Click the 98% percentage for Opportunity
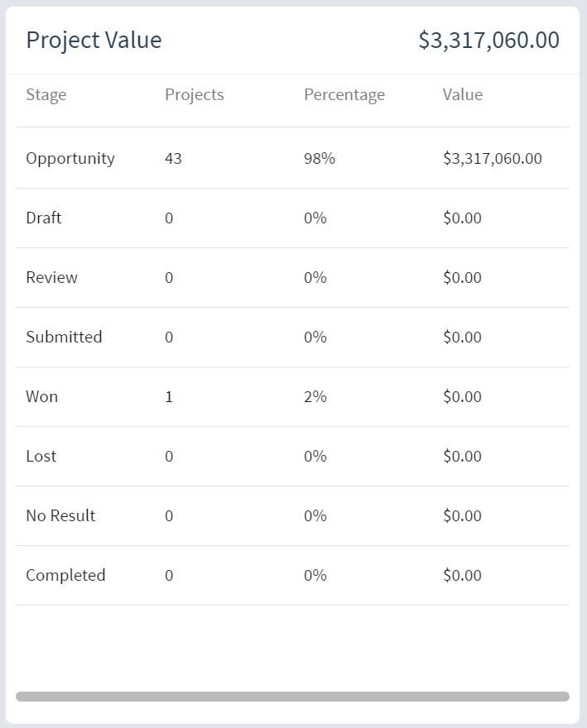 319,159
